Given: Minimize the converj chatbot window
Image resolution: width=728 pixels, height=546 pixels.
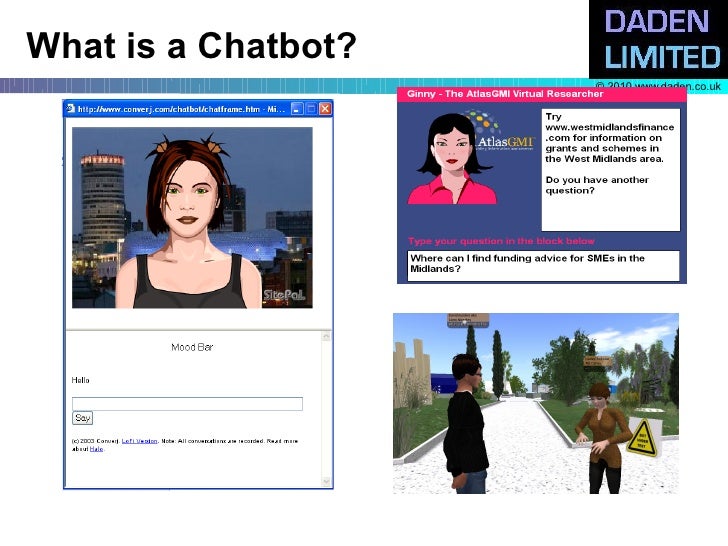Looking at the screenshot, I should 297,109.
